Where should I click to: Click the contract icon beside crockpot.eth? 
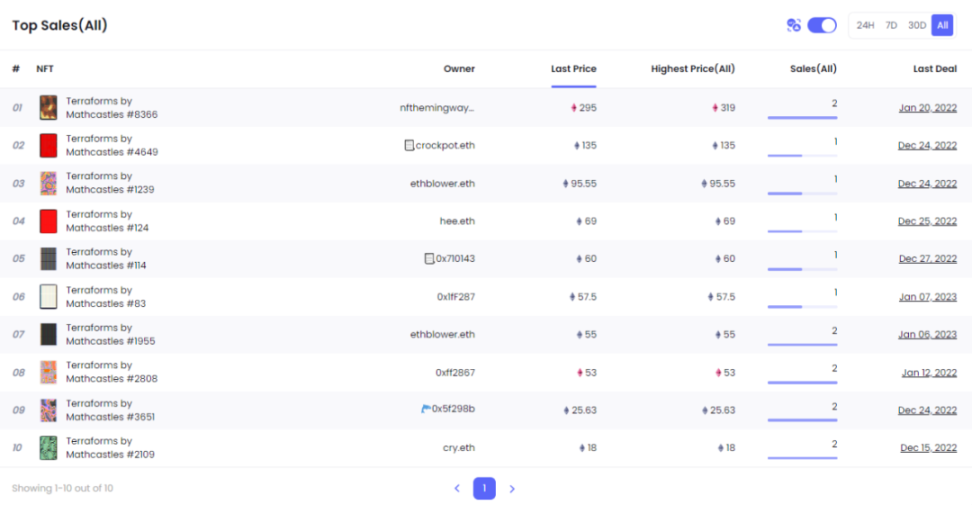(409, 145)
